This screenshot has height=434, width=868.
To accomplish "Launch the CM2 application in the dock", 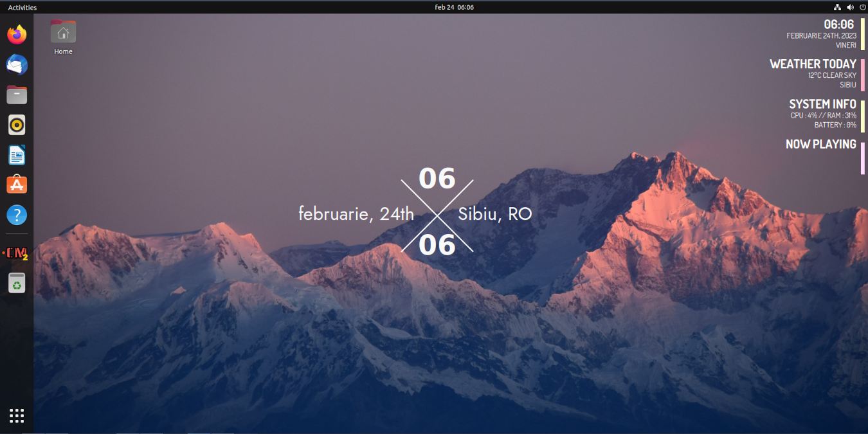I will click(16, 252).
